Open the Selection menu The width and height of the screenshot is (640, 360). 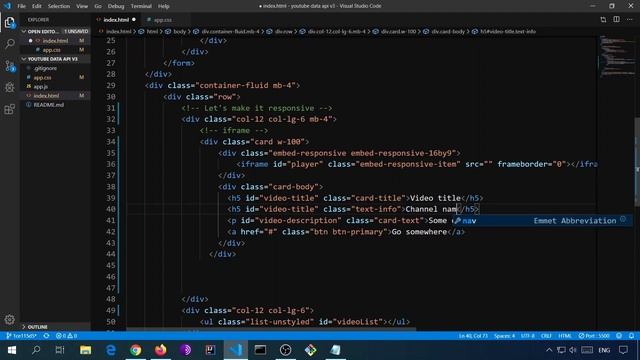59,6
